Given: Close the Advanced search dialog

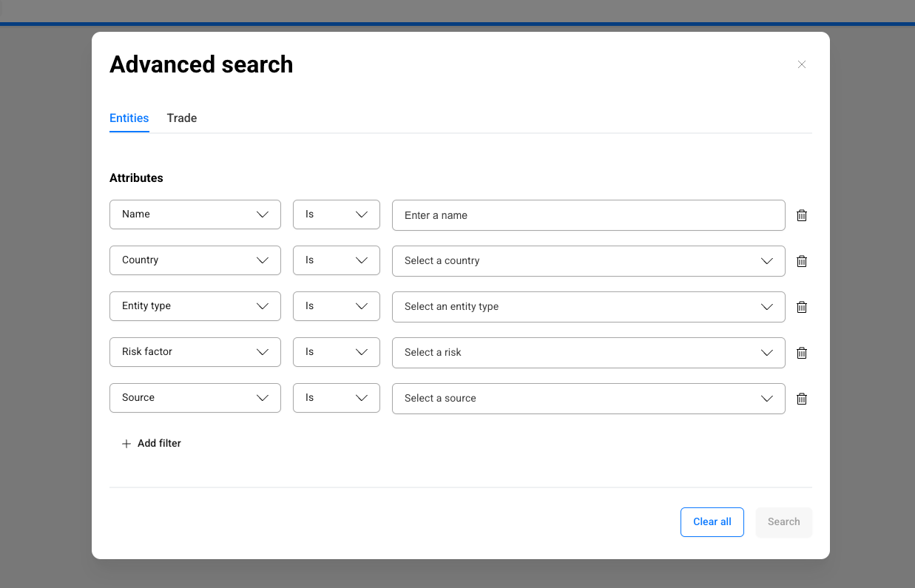Looking at the screenshot, I should point(802,64).
